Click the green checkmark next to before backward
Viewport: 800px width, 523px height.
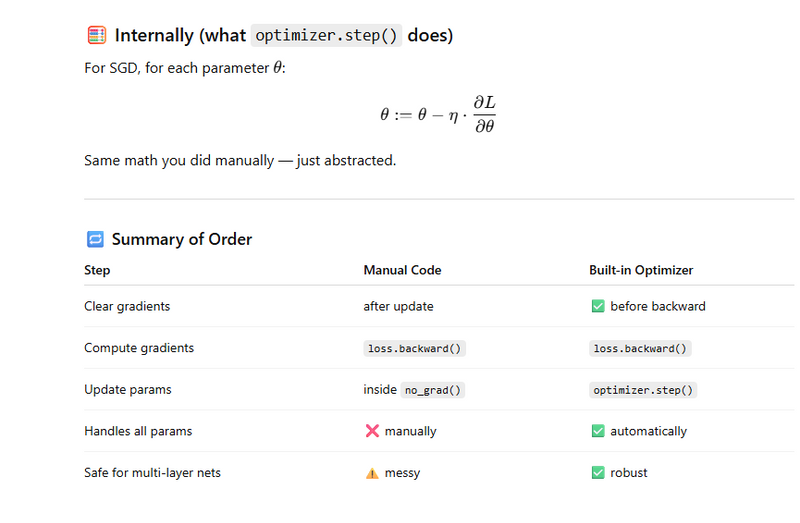tap(598, 306)
